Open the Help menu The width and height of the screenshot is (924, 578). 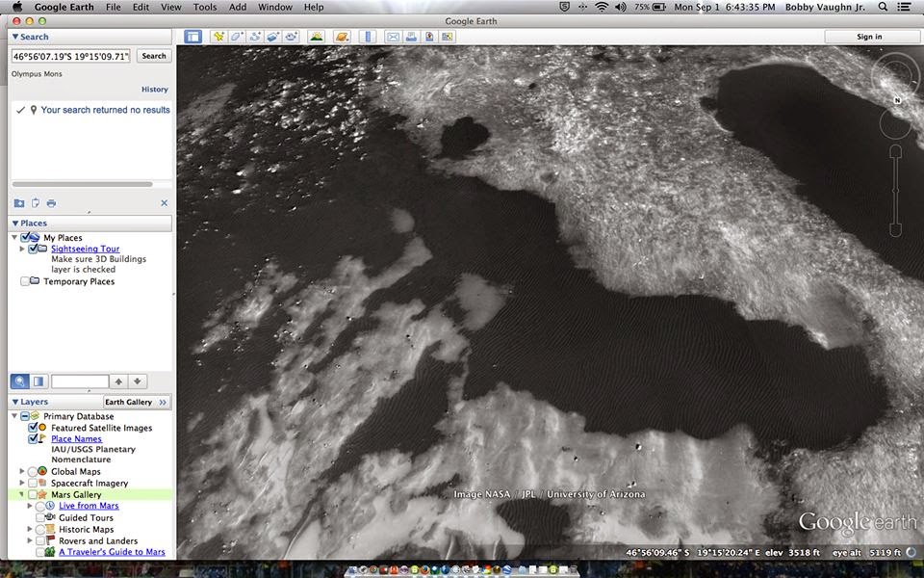(314, 7)
